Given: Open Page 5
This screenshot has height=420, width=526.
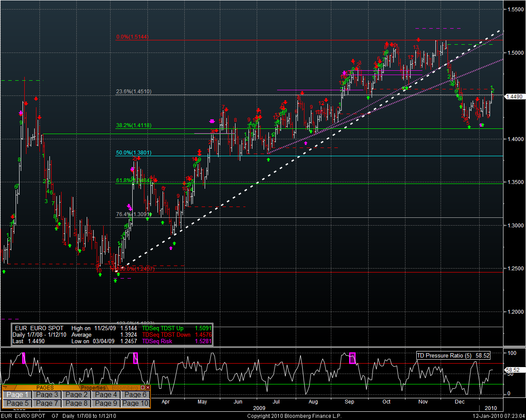Looking at the screenshot, I should click(17, 403).
